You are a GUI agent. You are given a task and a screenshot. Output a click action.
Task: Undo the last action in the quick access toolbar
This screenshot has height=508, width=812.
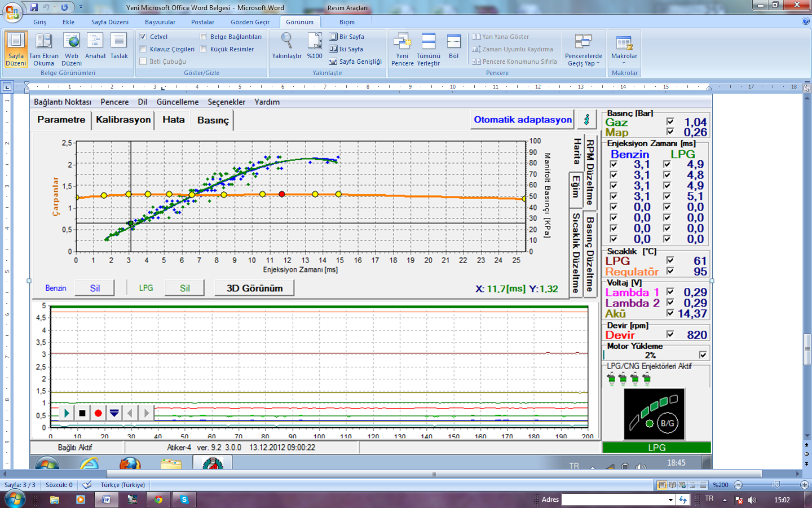pos(46,7)
